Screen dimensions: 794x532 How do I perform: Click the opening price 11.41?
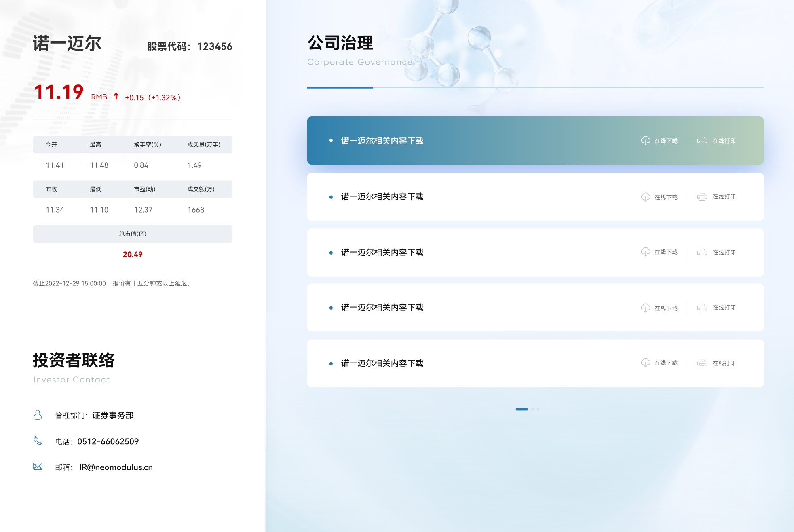[x=55, y=165]
